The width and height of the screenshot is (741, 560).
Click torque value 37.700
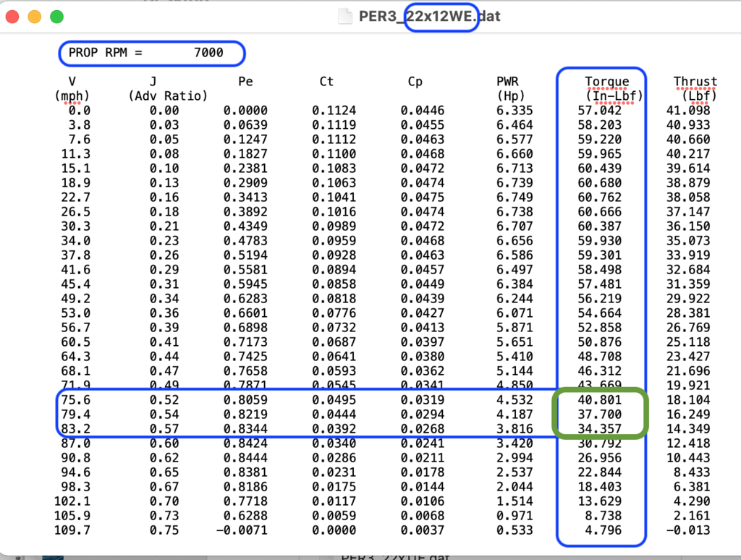(x=598, y=413)
